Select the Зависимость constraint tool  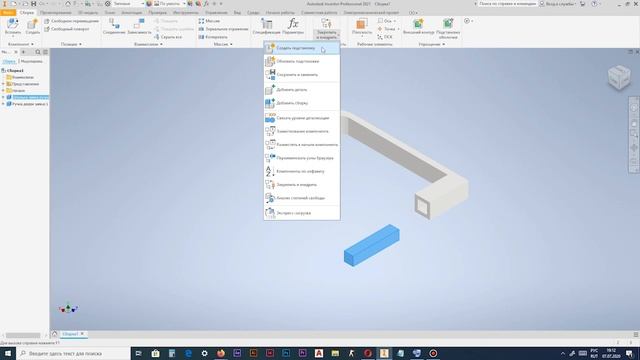[x=139, y=27]
